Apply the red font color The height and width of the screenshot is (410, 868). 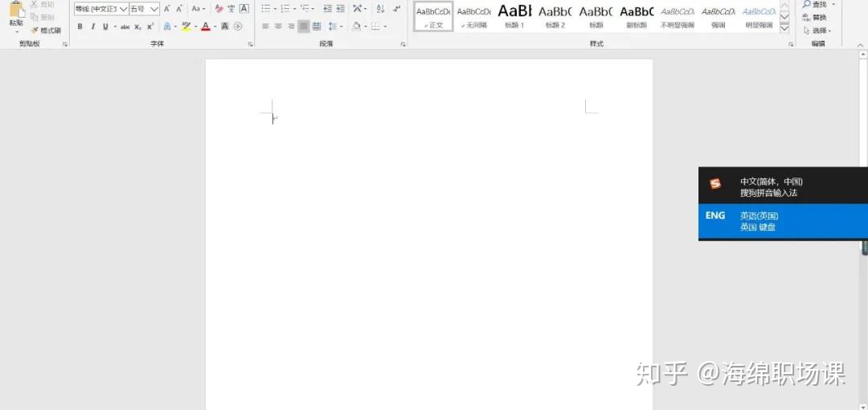[206, 27]
